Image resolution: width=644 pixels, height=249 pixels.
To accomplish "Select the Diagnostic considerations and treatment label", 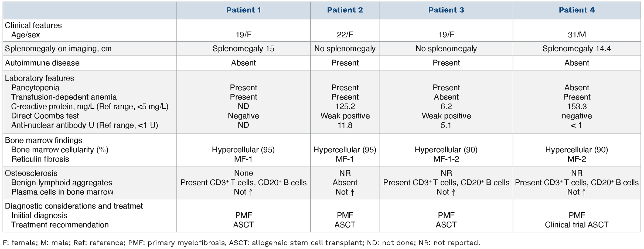I will (x=74, y=206).
